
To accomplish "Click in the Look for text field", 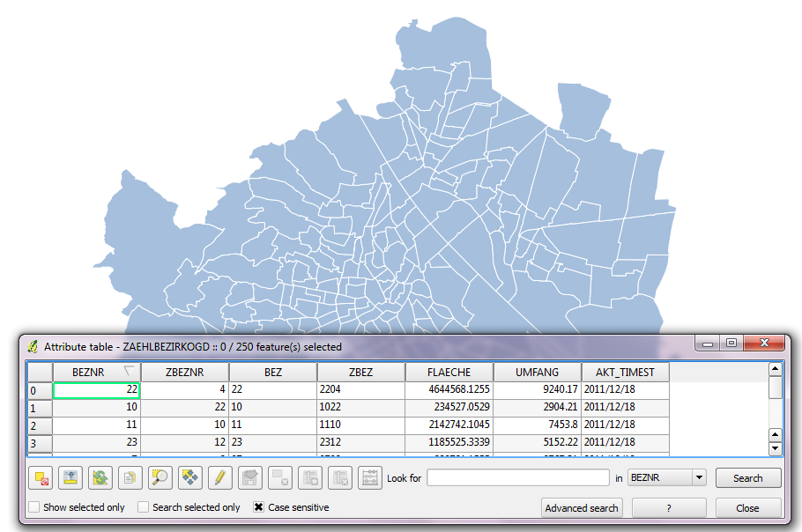I will pos(518,478).
